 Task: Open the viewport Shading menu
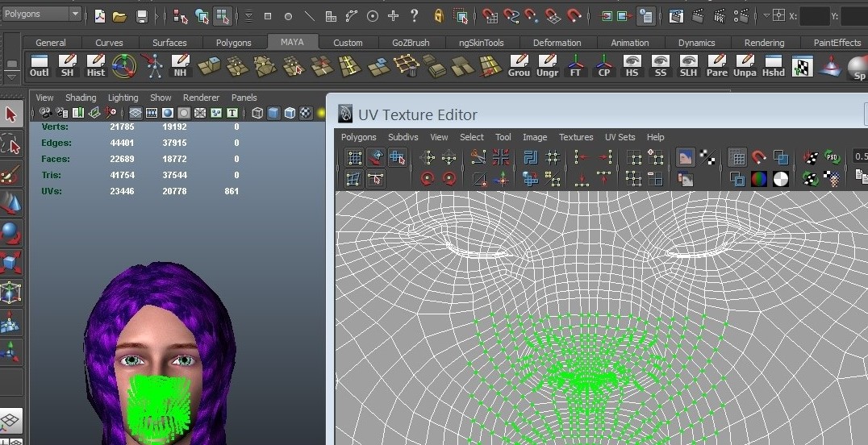(81, 98)
